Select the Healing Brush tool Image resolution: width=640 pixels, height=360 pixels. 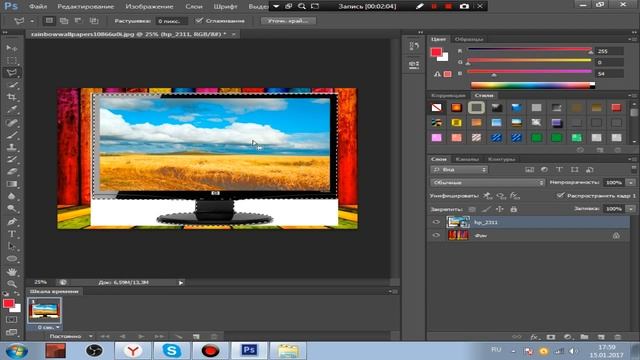(12, 122)
